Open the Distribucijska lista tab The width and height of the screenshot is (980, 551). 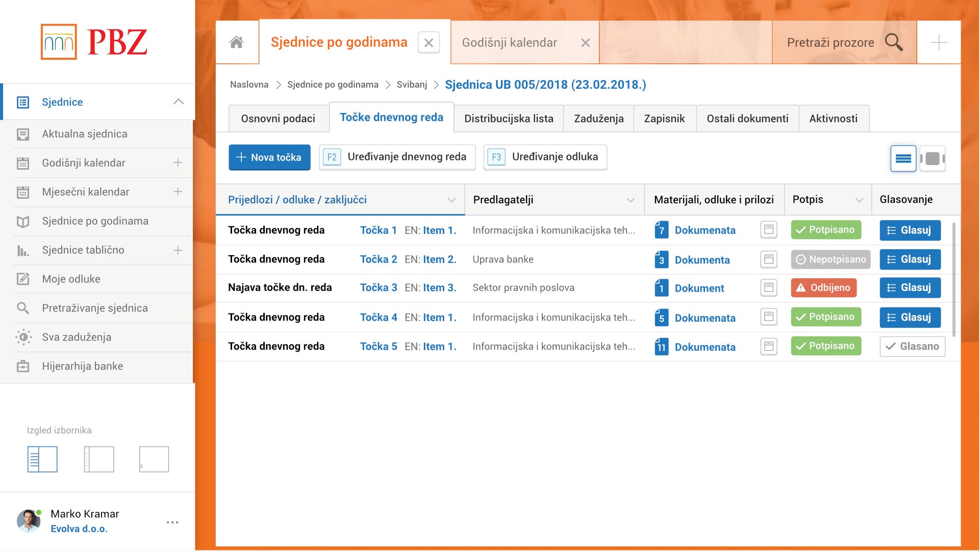pyautogui.click(x=508, y=119)
